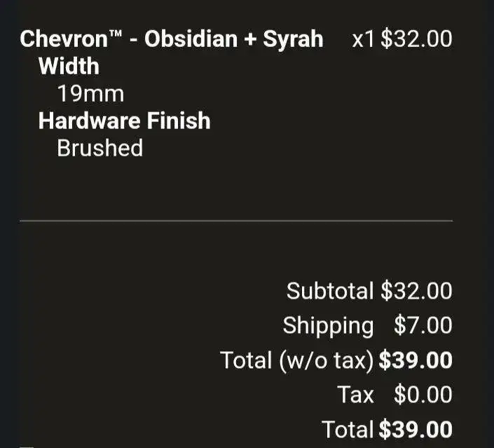Screen dimensions: 494x448
Task: Click the $32.00 item price
Action: [x=416, y=39]
